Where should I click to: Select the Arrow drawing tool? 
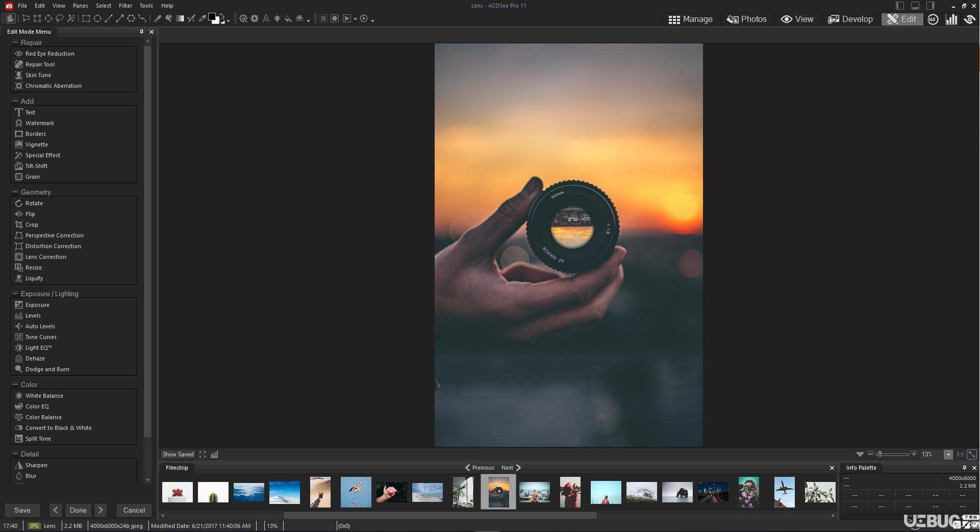click(119, 18)
